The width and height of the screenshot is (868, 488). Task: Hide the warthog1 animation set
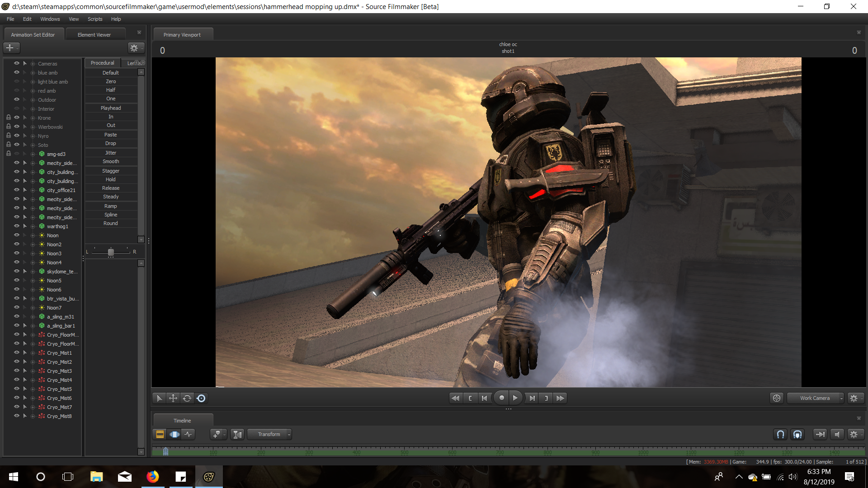pyautogui.click(x=17, y=226)
